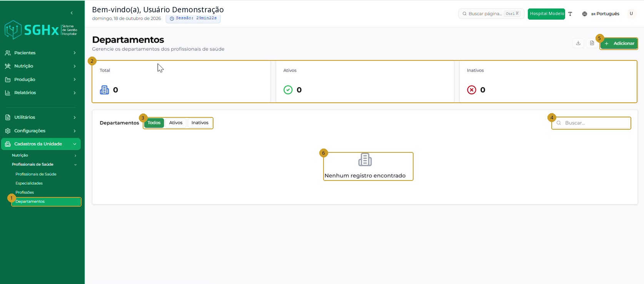Click the Nenhum registro encontrado message
The height and width of the screenshot is (284, 644).
pyautogui.click(x=365, y=176)
